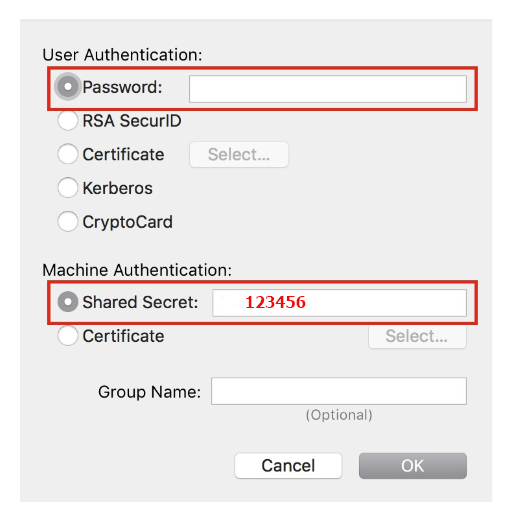Confirm settings with the OK button

(x=413, y=466)
